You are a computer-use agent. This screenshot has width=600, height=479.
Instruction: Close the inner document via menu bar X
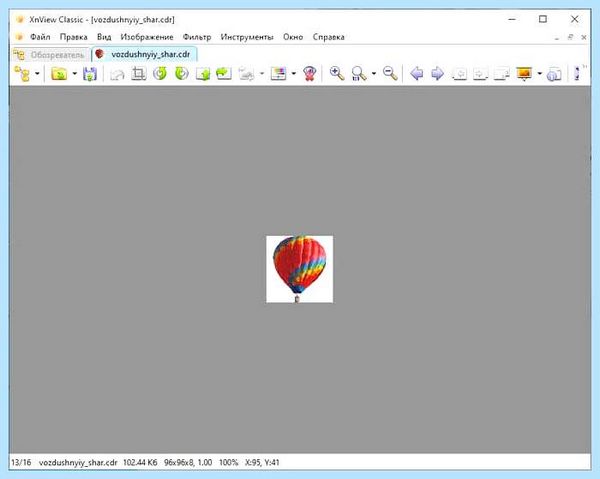pos(584,37)
